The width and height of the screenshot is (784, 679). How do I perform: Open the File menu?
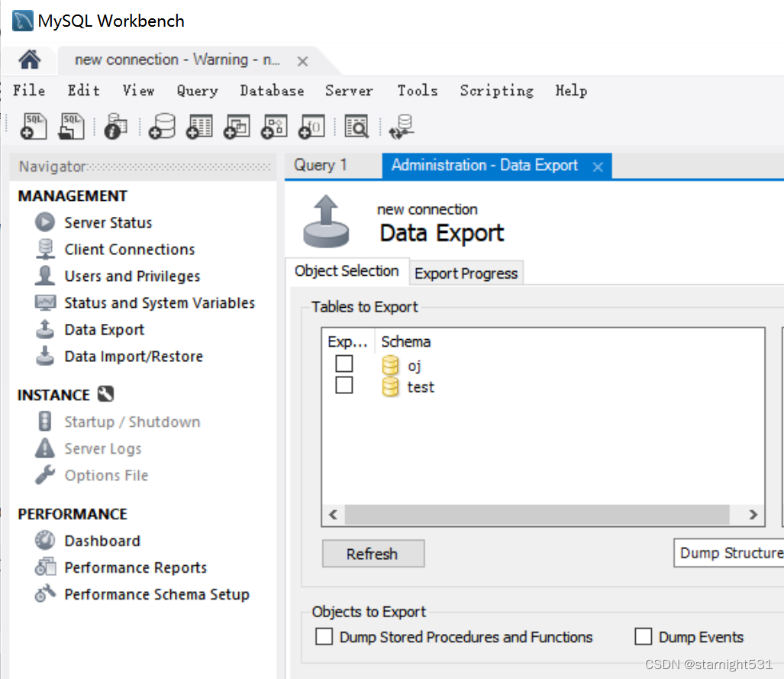29,91
